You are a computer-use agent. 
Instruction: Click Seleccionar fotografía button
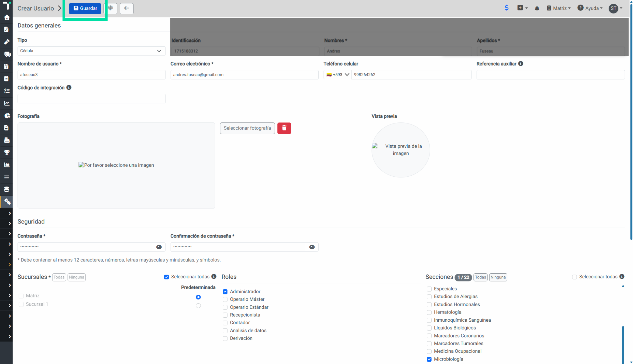pyautogui.click(x=247, y=128)
